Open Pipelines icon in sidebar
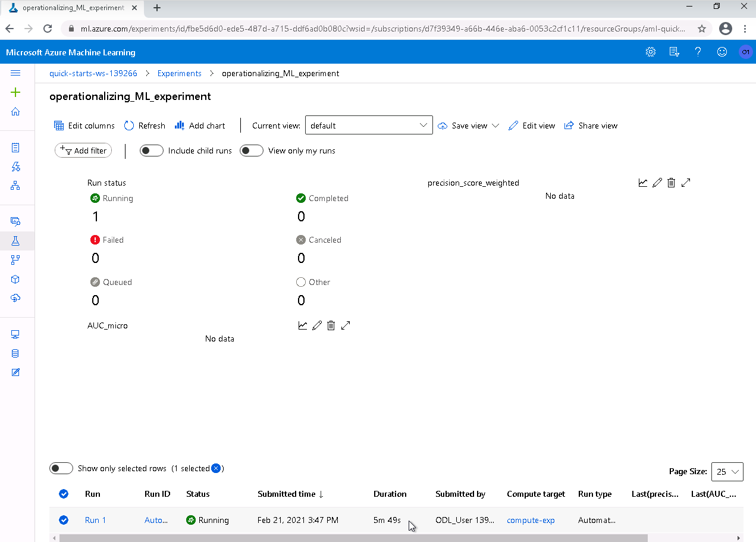The width and height of the screenshot is (756, 542). point(15,260)
